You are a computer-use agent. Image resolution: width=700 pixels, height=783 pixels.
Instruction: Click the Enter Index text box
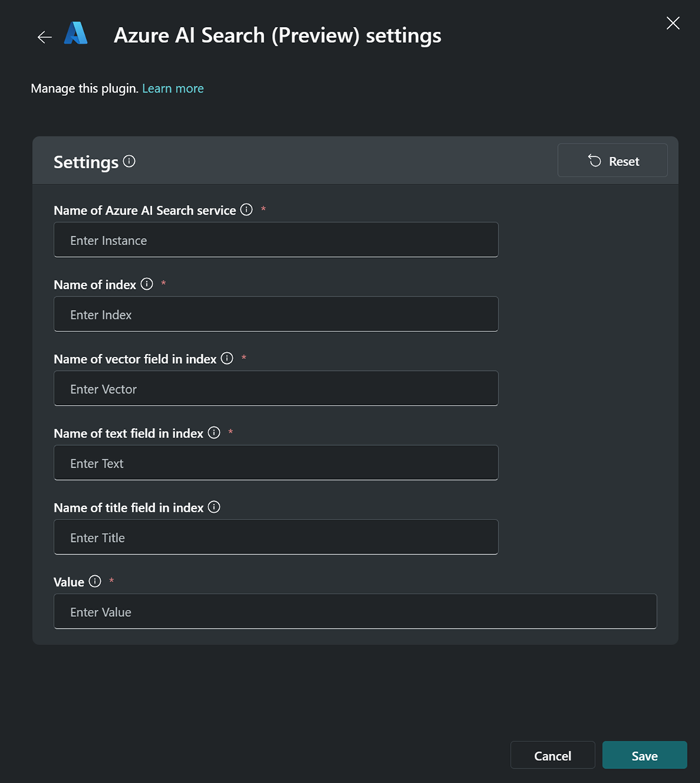coord(276,314)
